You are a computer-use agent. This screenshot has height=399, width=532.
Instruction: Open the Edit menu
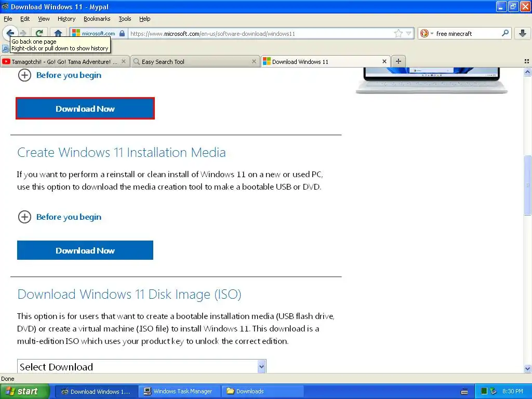click(25, 19)
